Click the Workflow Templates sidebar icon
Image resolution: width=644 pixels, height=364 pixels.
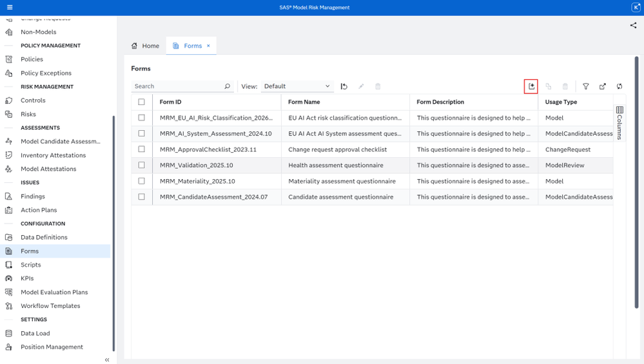pyautogui.click(x=8, y=306)
